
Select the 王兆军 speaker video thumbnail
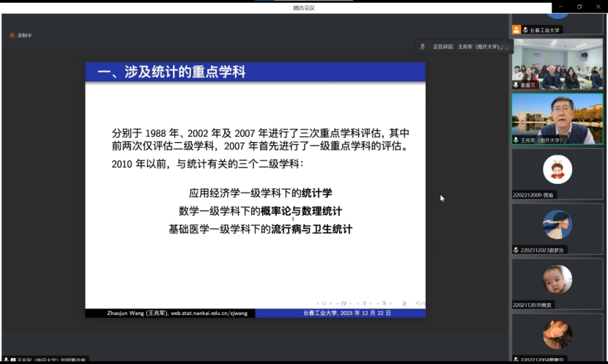(557, 117)
